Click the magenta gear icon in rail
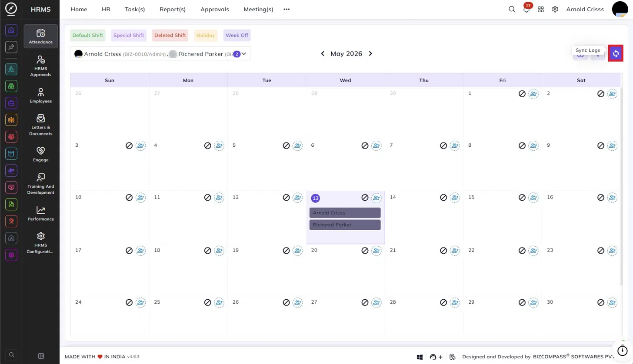This screenshot has width=633, height=364. (11, 255)
